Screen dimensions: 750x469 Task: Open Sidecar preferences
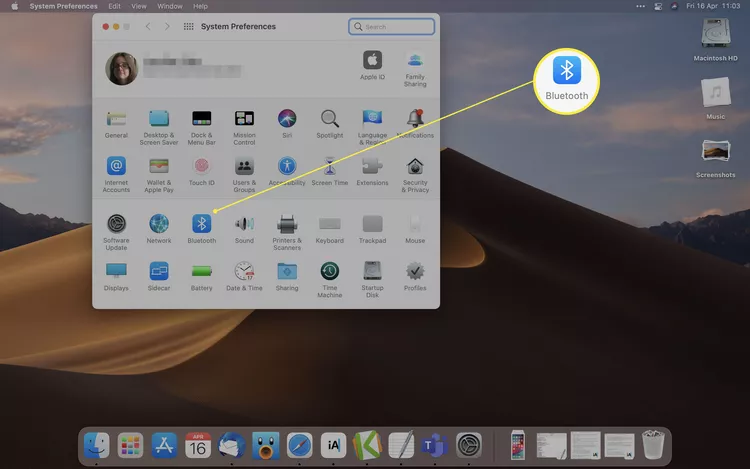click(x=159, y=277)
